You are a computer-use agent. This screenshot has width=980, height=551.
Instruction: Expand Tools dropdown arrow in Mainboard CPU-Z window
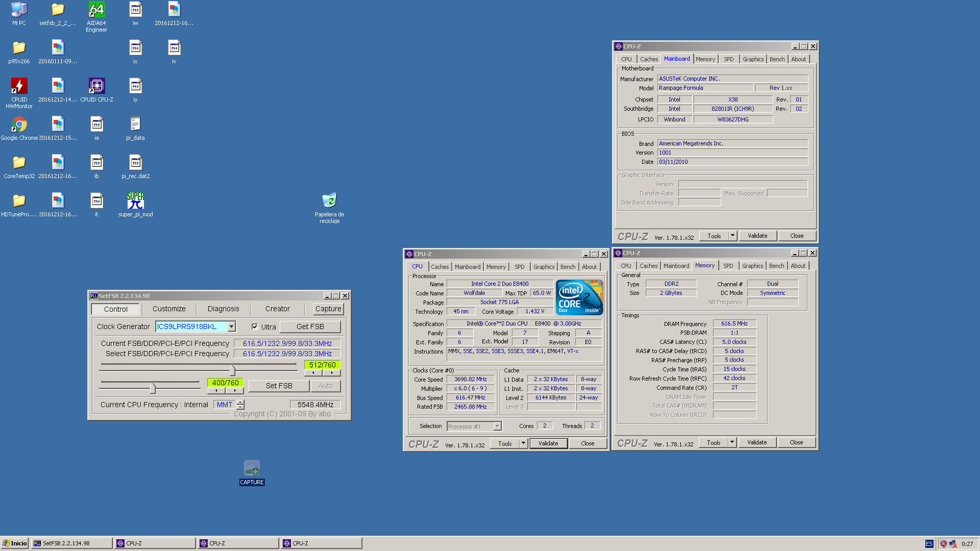tap(732, 236)
